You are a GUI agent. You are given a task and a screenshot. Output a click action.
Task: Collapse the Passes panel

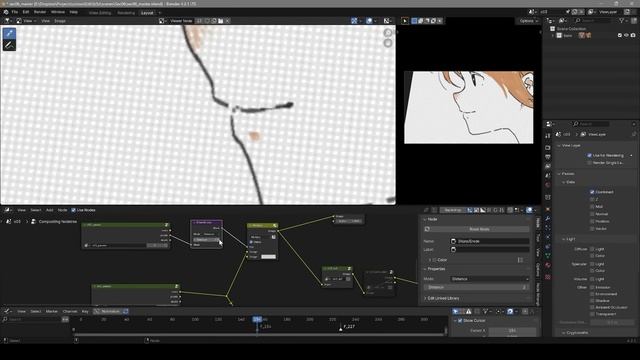click(x=567, y=174)
